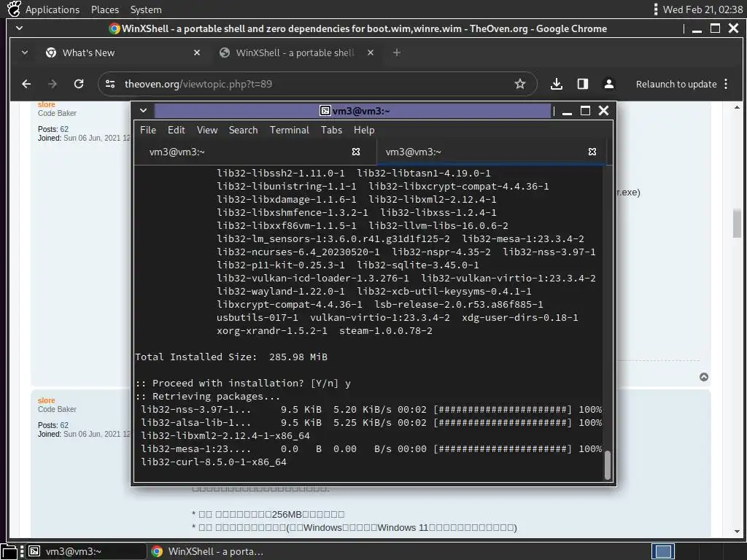Click the Chrome page scrollbar thumb
Viewport: 747px width, 560px height.
click(x=737, y=223)
